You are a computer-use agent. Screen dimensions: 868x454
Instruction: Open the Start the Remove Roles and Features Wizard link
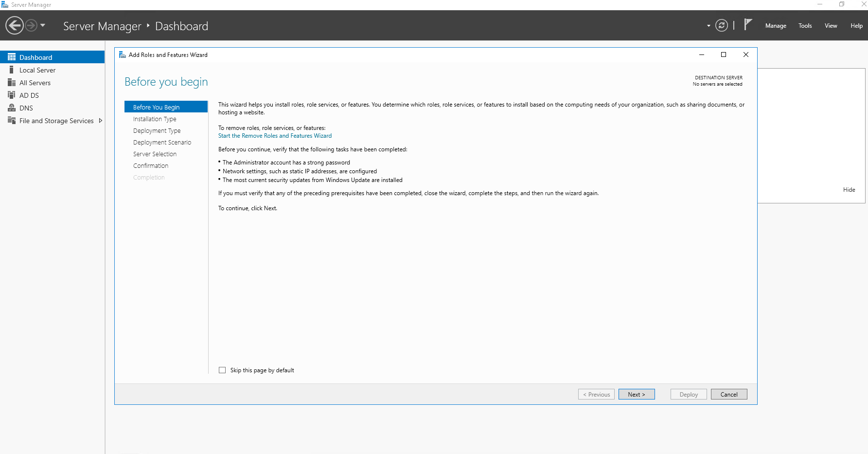(x=275, y=136)
